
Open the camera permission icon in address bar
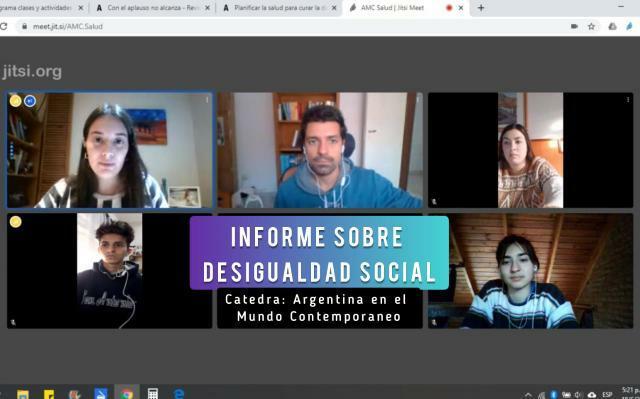(574, 27)
